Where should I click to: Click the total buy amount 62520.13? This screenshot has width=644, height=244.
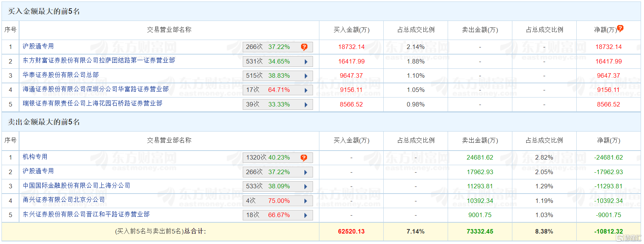coord(351,231)
